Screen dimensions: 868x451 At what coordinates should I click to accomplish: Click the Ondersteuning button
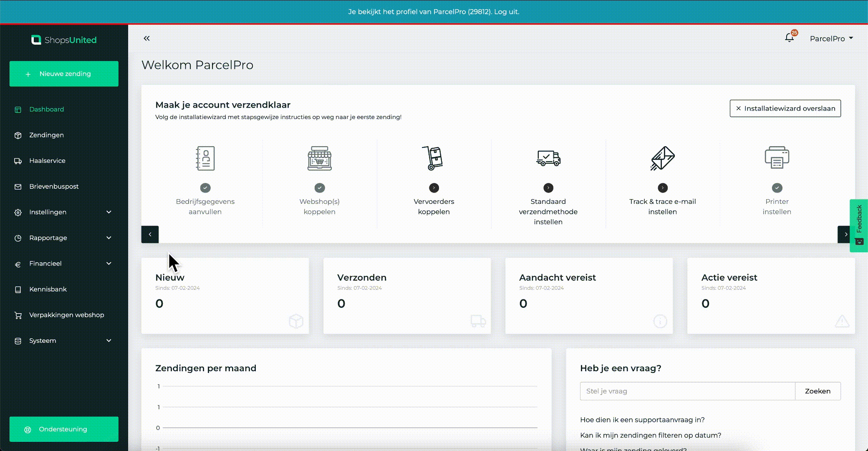[64, 429]
